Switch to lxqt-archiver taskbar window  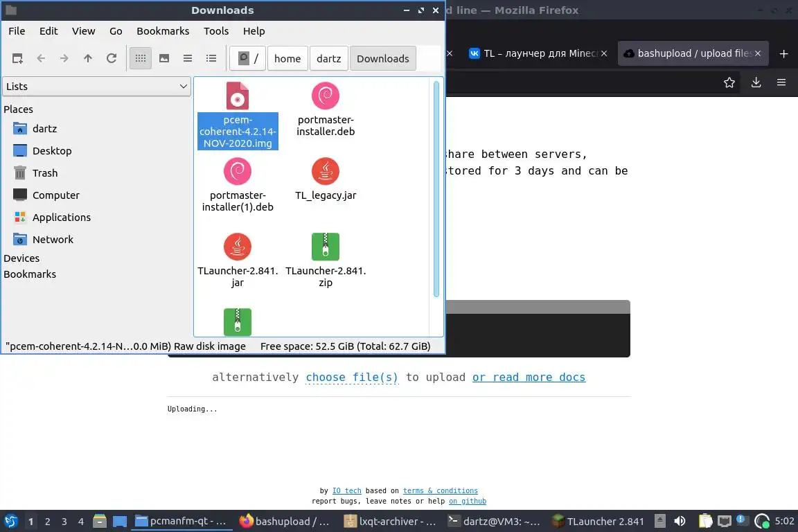391,522
